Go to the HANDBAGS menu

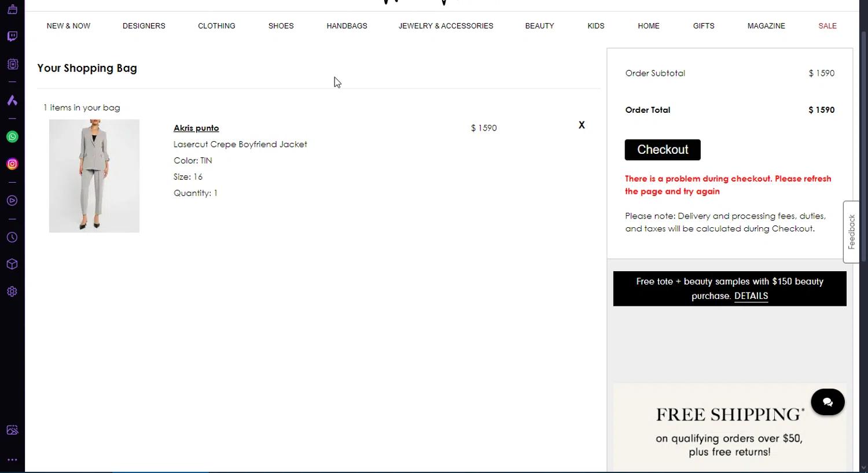coord(347,26)
